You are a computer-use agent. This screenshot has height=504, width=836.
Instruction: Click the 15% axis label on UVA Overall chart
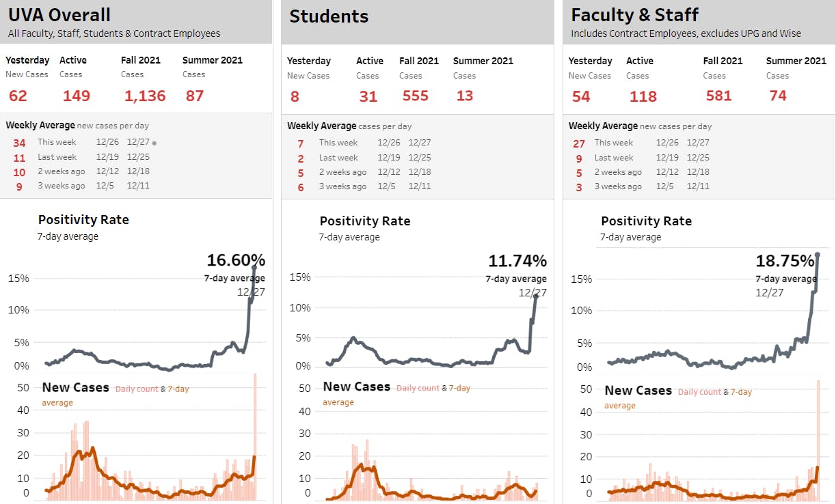click(19, 278)
